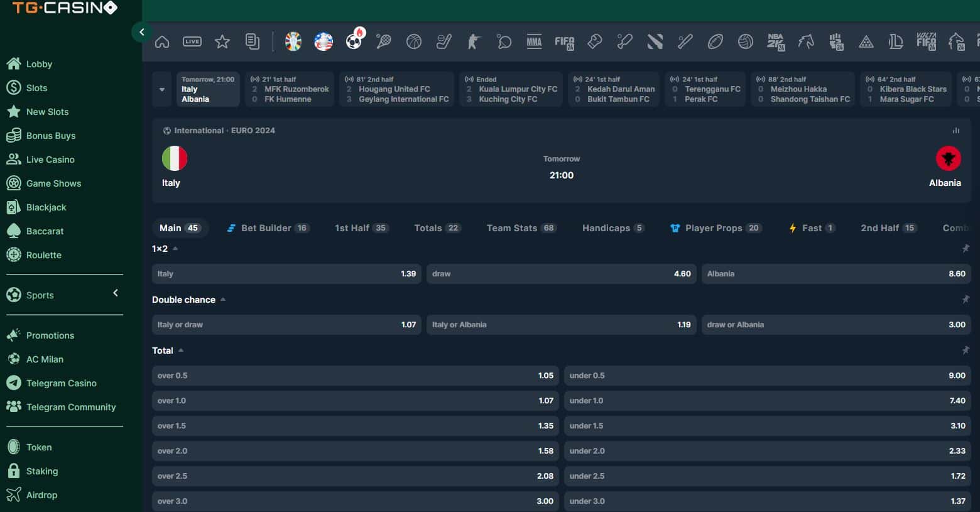Screen dimensions: 980x512
Task: Collapse the Sports sidebar section chevron
Action: click(116, 293)
